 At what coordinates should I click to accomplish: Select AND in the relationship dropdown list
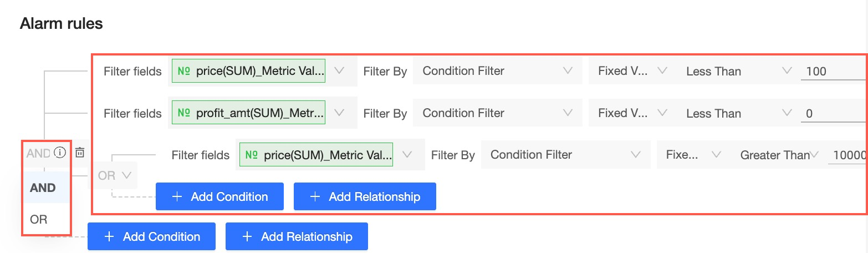click(43, 188)
